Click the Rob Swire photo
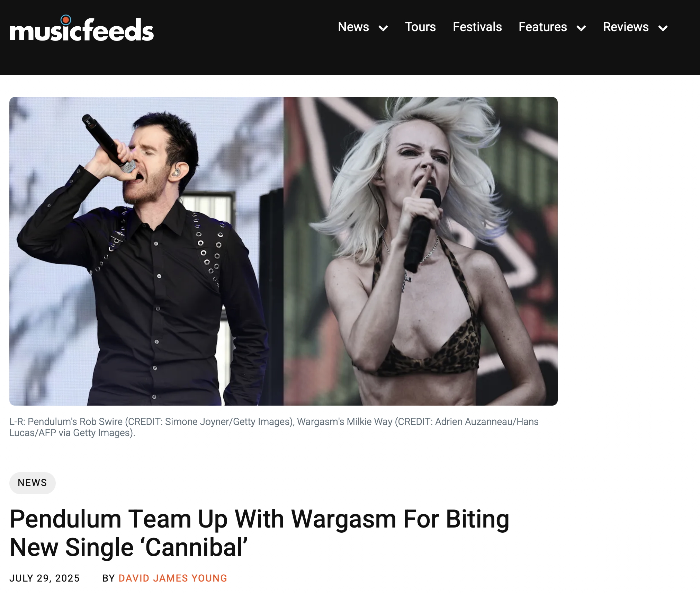Screen dimensions: 700x593 point(146,251)
